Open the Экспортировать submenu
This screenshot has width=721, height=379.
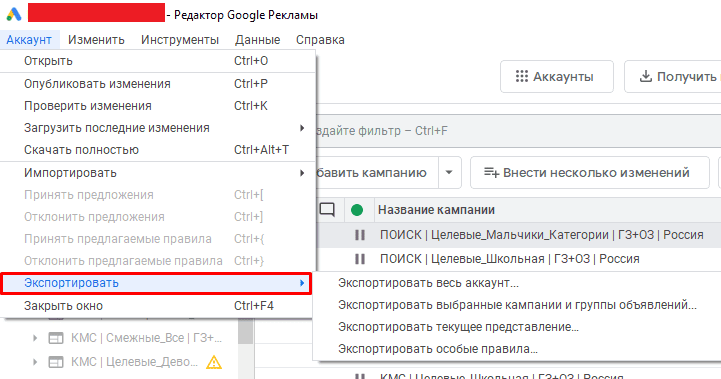click(x=156, y=283)
